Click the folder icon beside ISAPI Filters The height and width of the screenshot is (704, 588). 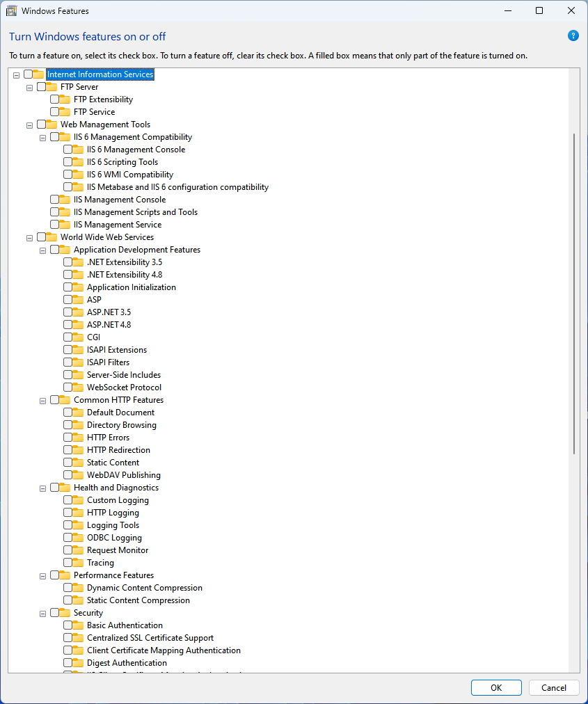(78, 362)
